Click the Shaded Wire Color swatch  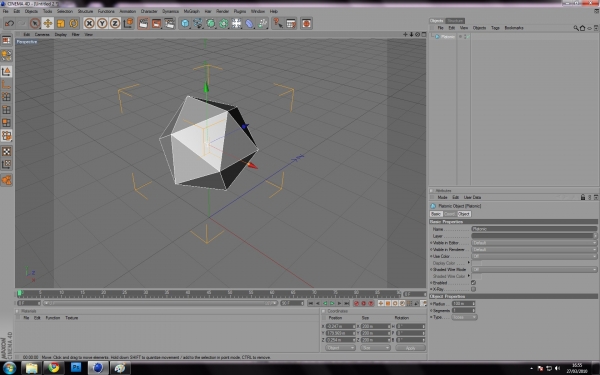pyautogui.click(x=476, y=276)
